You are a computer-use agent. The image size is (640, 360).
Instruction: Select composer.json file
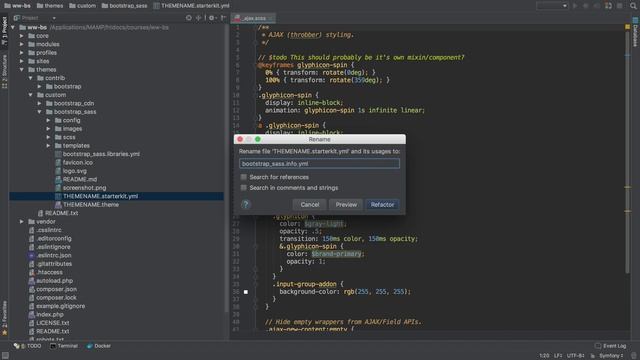(56, 289)
